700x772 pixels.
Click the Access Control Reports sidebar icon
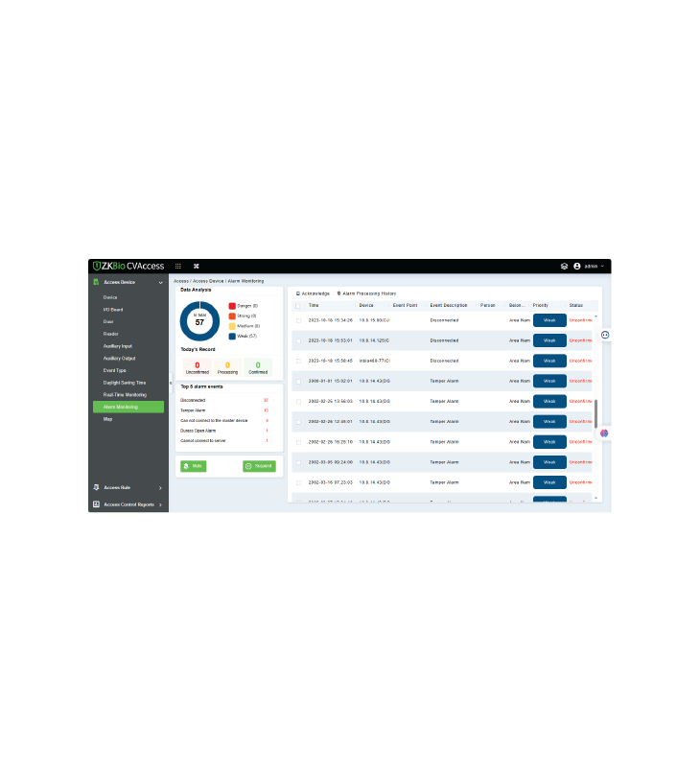pos(96,503)
